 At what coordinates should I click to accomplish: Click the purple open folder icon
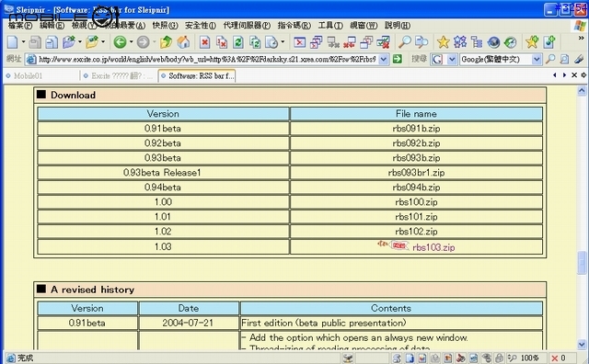click(x=68, y=42)
